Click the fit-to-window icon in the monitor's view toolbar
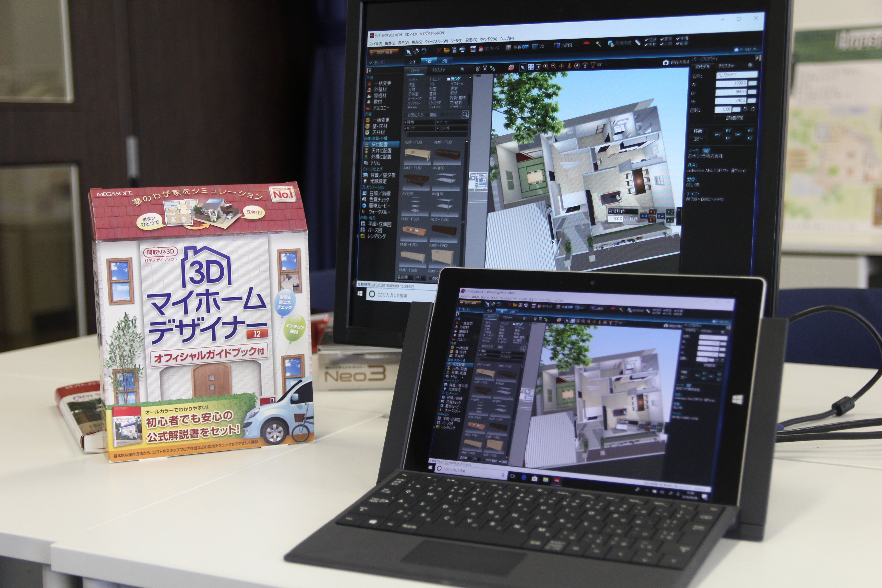Screen dimensions: 882x588 [x=531, y=67]
